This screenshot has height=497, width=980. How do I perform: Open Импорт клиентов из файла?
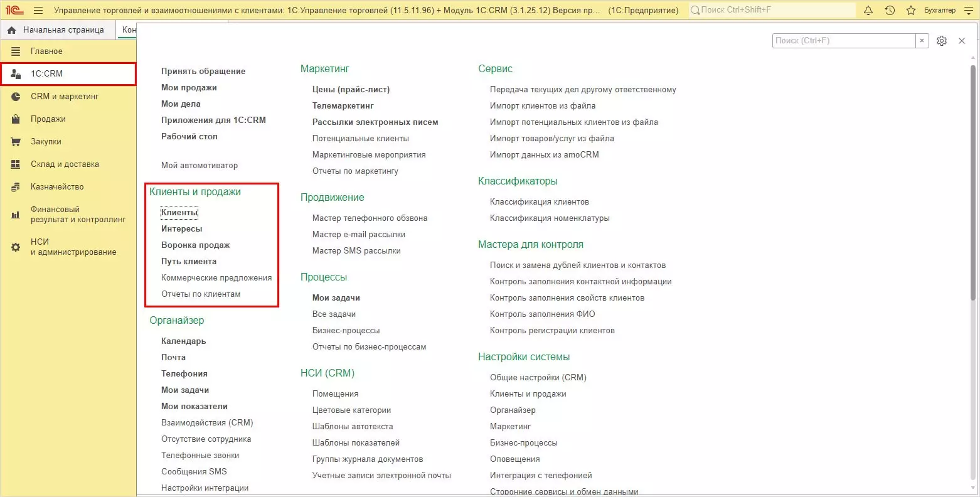tap(543, 106)
